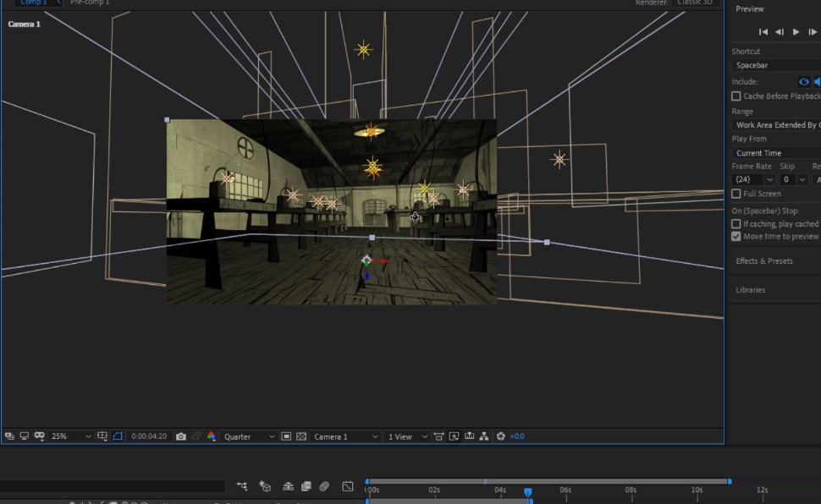Toggle video include eye in Preview
The width and height of the screenshot is (821, 504).
pos(803,82)
